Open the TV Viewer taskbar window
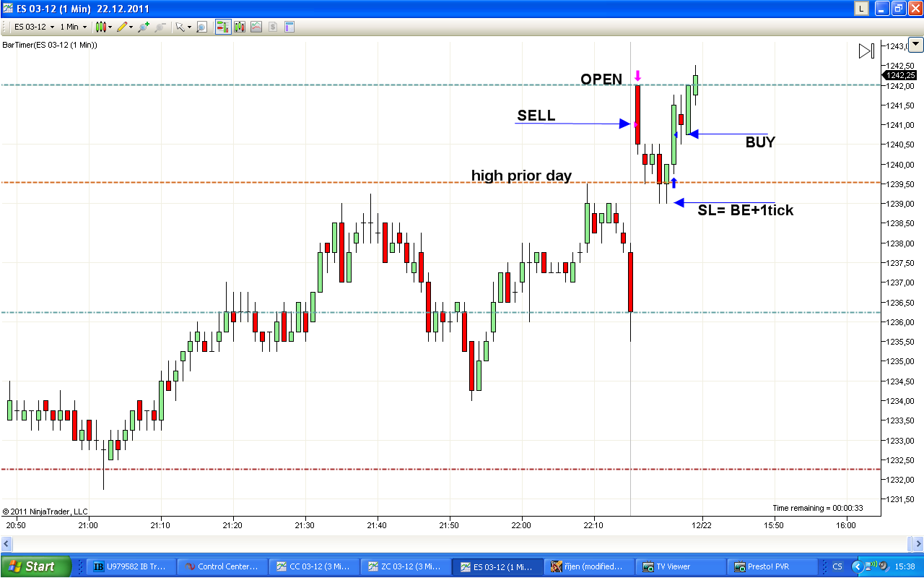 (680, 567)
